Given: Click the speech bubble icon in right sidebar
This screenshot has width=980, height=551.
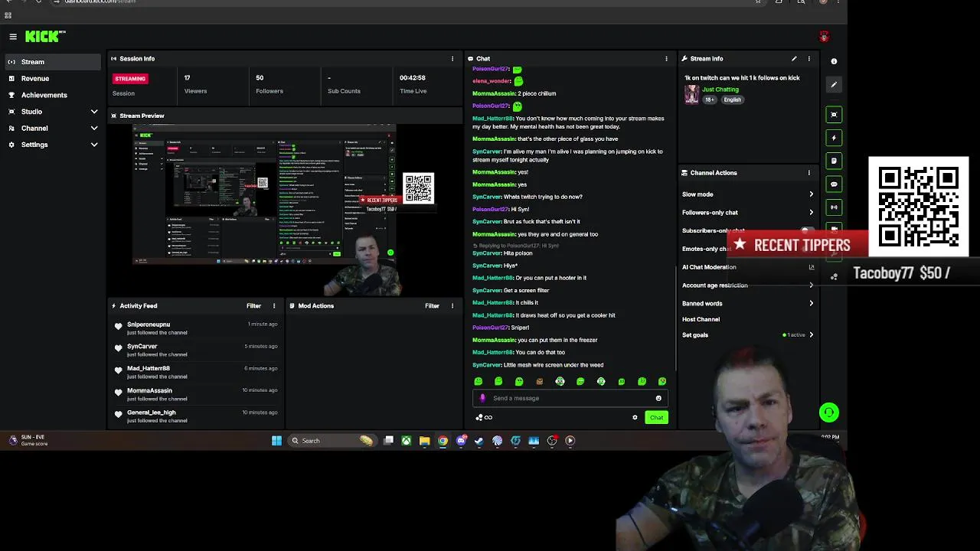Looking at the screenshot, I should (834, 184).
